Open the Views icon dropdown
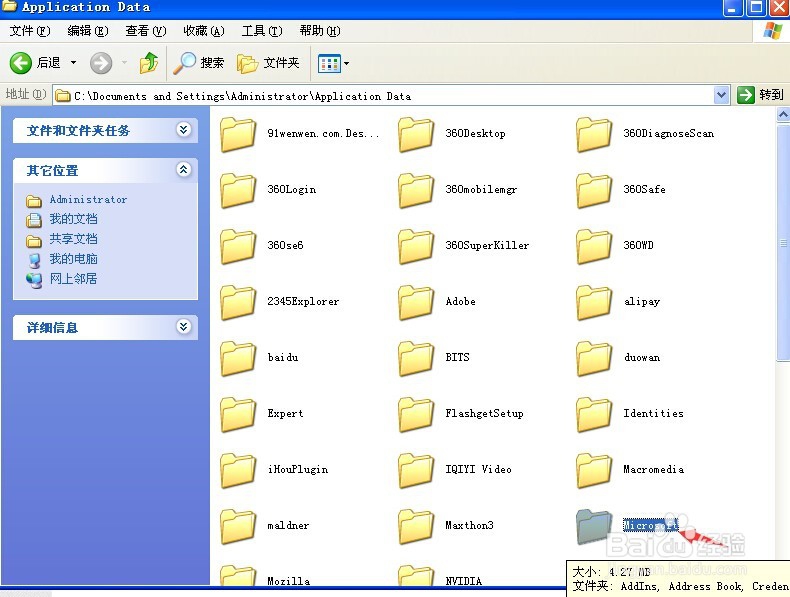This screenshot has height=597, width=790. pyautogui.click(x=334, y=63)
